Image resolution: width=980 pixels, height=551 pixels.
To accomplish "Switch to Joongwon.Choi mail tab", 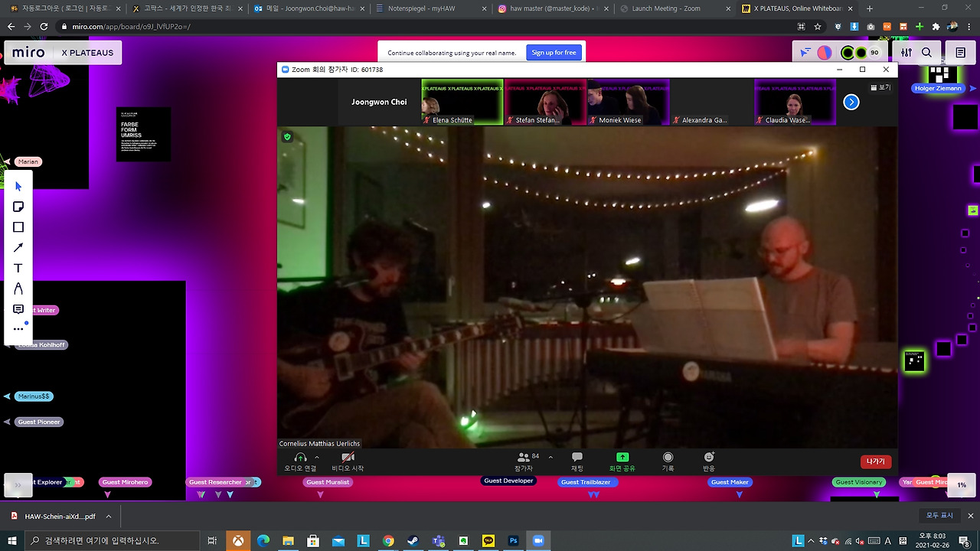I will tap(309, 8).
